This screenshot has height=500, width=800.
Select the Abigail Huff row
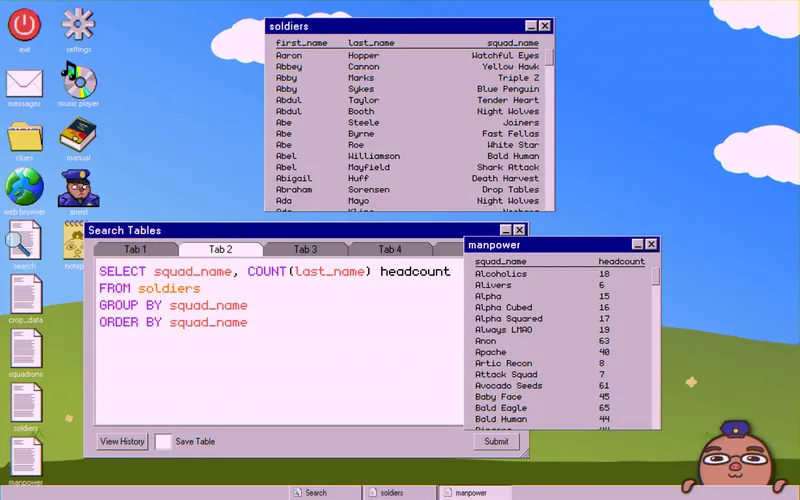(407, 178)
